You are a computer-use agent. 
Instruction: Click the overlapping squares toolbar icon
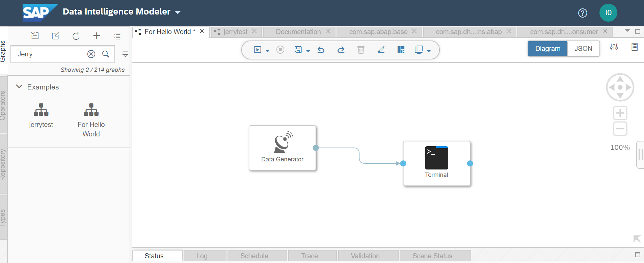[419, 50]
